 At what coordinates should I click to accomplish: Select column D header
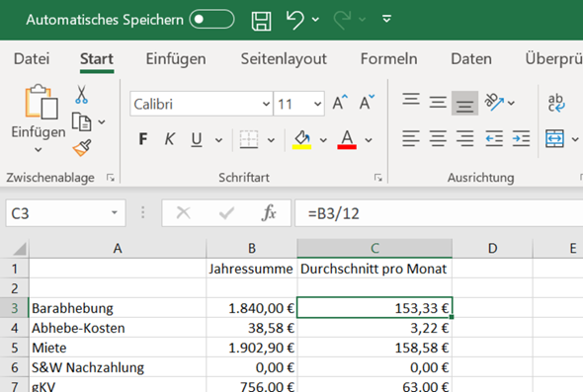click(x=492, y=248)
